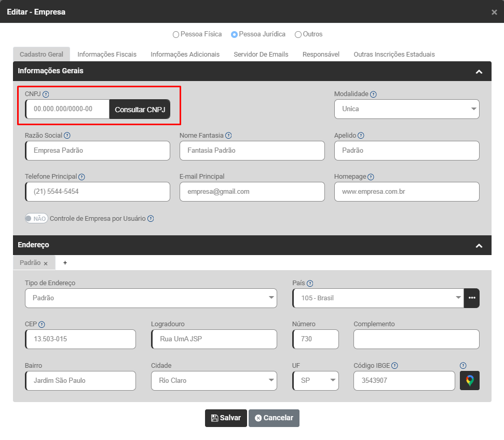Click help icon beside Razão Social
This screenshot has height=440, width=504.
point(67,136)
